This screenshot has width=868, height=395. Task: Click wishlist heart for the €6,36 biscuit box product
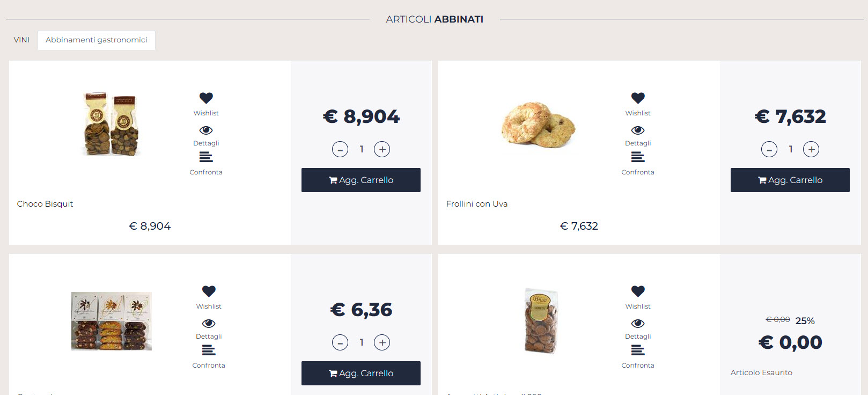point(209,291)
